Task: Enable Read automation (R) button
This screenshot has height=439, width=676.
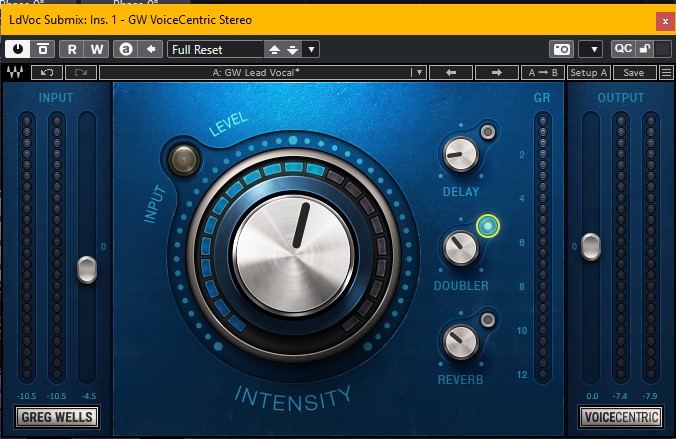Action: tap(72, 49)
